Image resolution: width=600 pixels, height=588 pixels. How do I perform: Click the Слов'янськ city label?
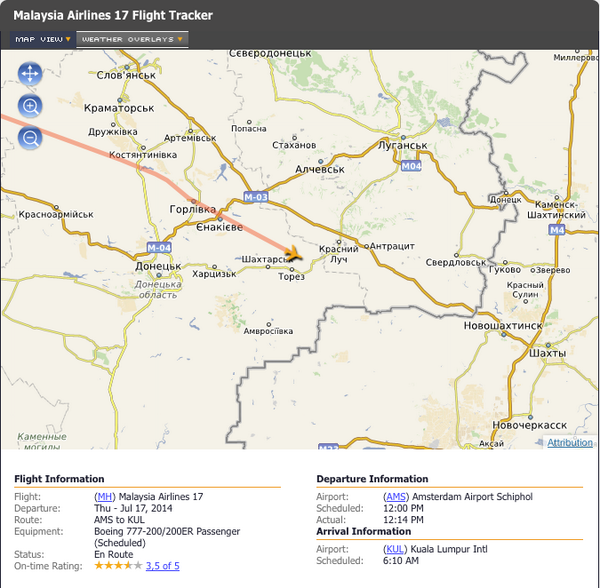[126, 75]
